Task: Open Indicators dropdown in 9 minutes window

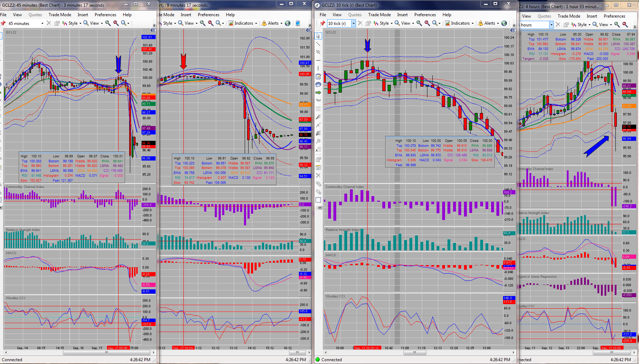Action: (243, 23)
